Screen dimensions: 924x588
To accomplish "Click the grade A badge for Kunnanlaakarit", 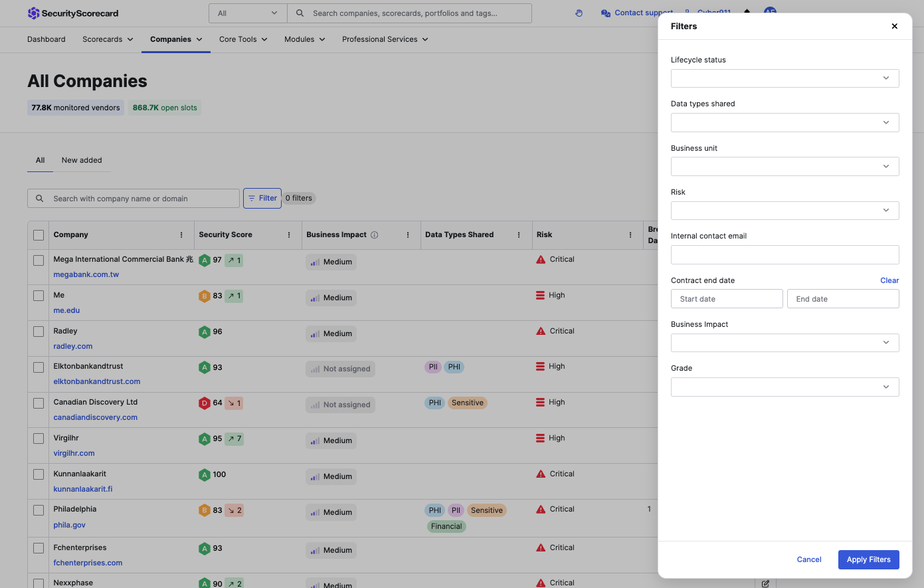I will coord(205,475).
